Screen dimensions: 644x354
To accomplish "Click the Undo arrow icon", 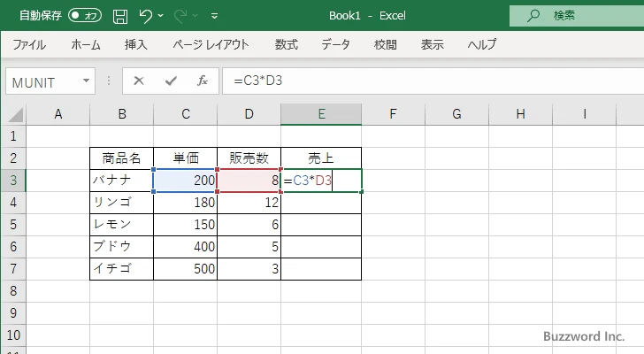I will tap(145, 16).
